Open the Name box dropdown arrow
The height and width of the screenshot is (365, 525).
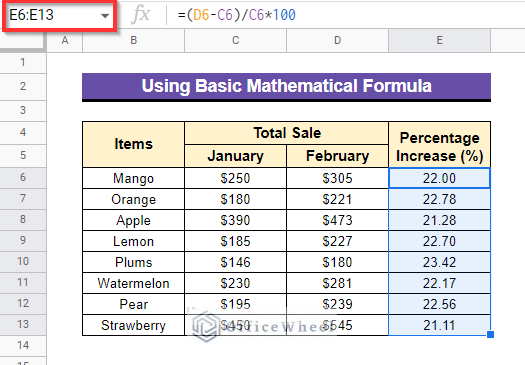click(x=105, y=15)
